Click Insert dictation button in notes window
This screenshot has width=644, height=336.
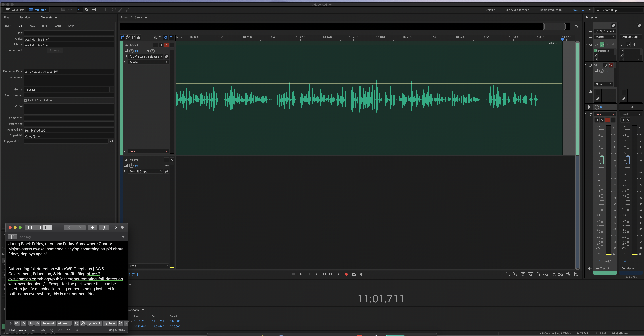[94, 323]
